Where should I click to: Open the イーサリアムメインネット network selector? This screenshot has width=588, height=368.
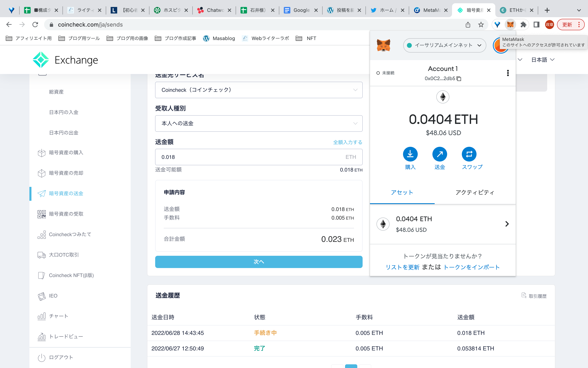coord(444,45)
